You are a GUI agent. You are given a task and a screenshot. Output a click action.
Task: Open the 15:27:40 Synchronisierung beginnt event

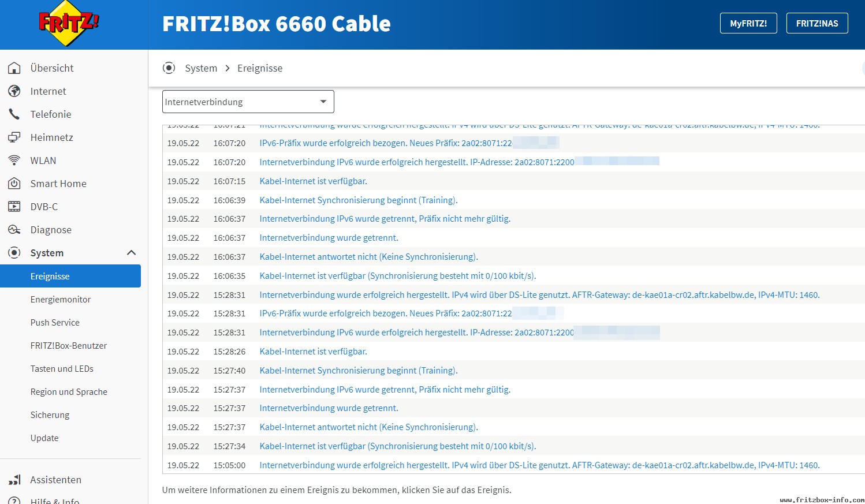click(359, 371)
